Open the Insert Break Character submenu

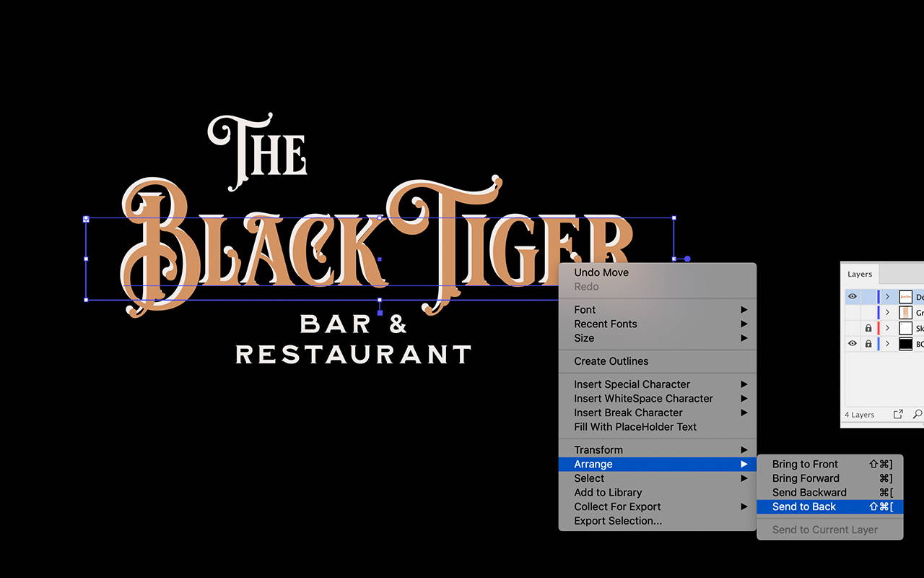657,413
